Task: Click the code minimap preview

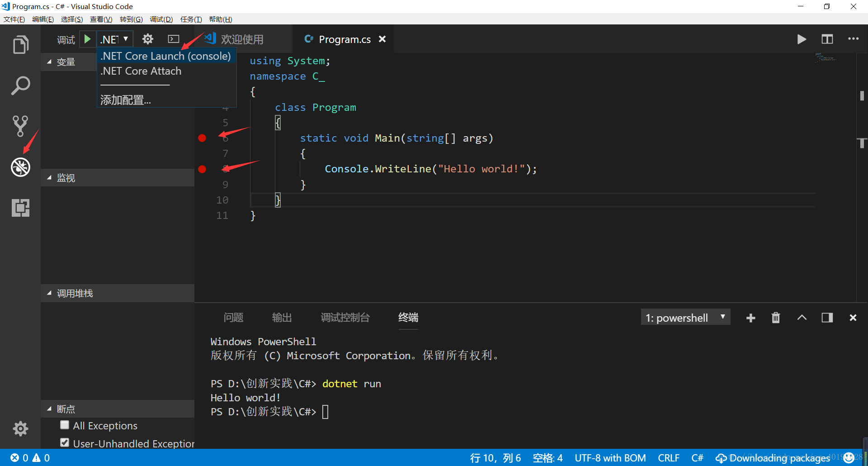Action: click(x=826, y=58)
